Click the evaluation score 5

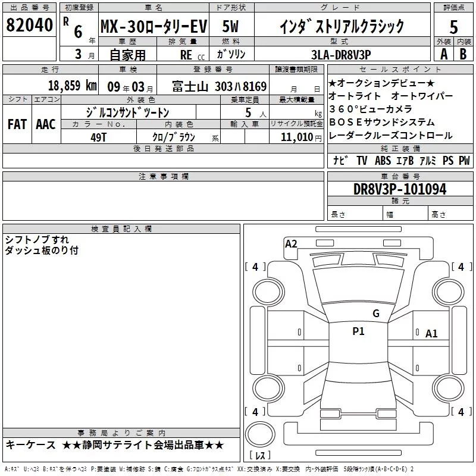(x=453, y=27)
